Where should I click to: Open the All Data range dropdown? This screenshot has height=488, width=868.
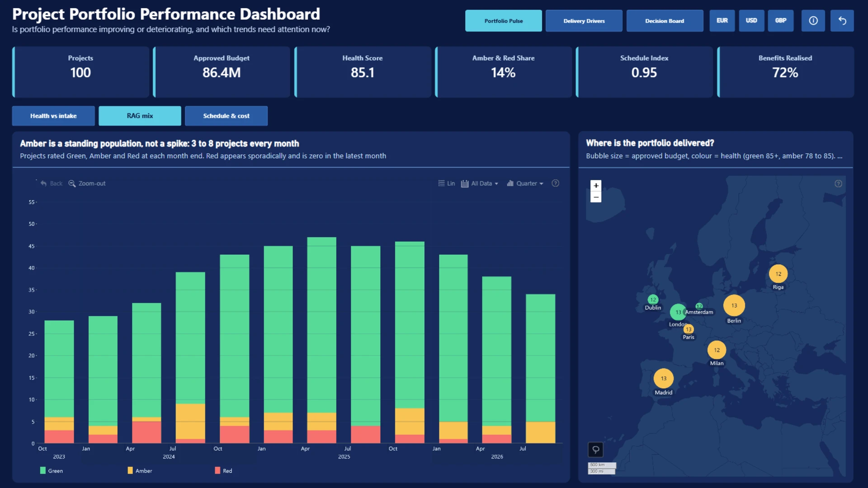(479, 183)
